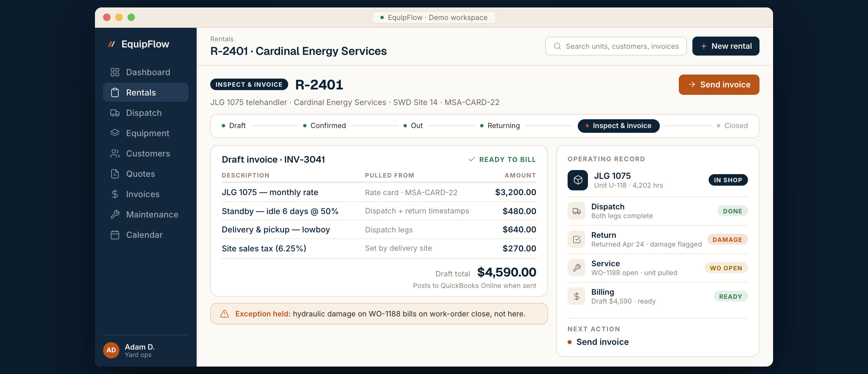Select the Draft stage in progress tracker
The width and height of the screenshot is (868, 374).
click(x=234, y=126)
